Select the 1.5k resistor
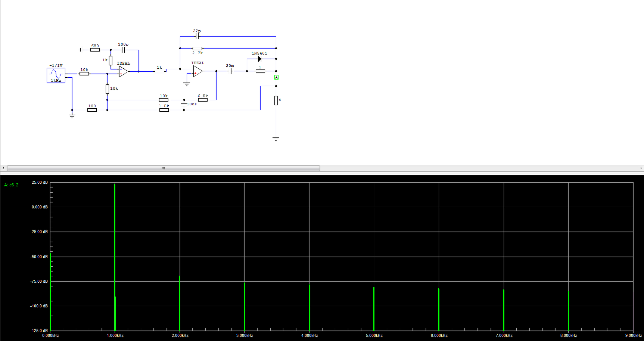Viewport: 644px width, 341px height. (164, 110)
